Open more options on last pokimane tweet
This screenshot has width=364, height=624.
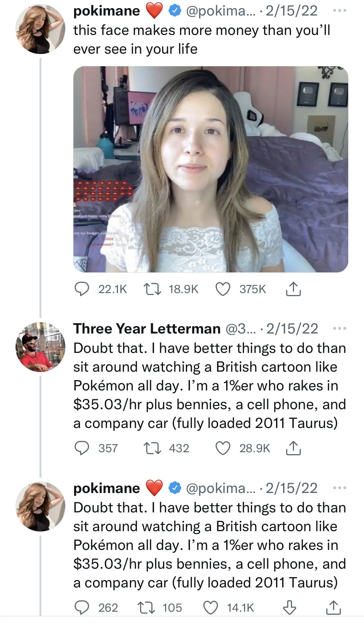pyautogui.click(x=339, y=488)
